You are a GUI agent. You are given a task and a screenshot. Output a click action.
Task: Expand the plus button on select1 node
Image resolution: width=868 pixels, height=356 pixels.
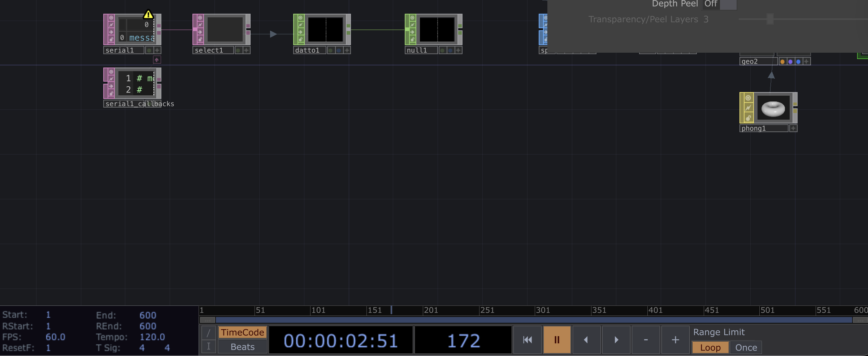[246, 50]
